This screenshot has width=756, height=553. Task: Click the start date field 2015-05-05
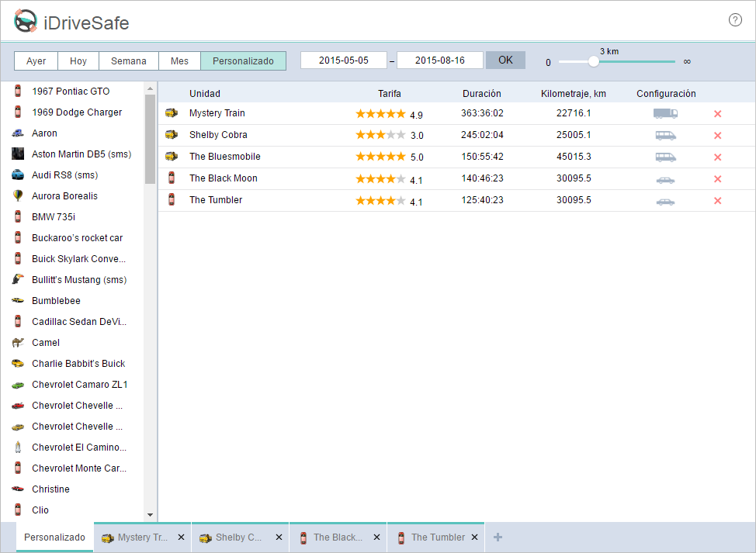344,60
